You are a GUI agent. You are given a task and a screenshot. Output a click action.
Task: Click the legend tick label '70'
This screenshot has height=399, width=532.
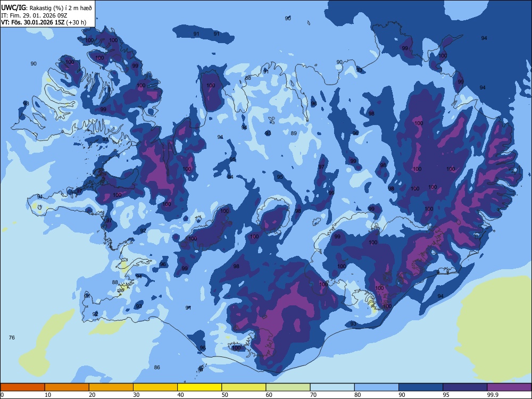pos(313,395)
